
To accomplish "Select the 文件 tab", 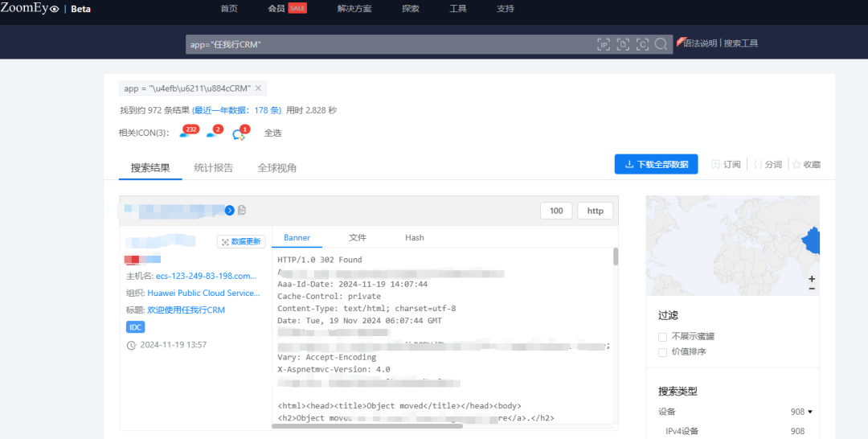I will coord(358,237).
